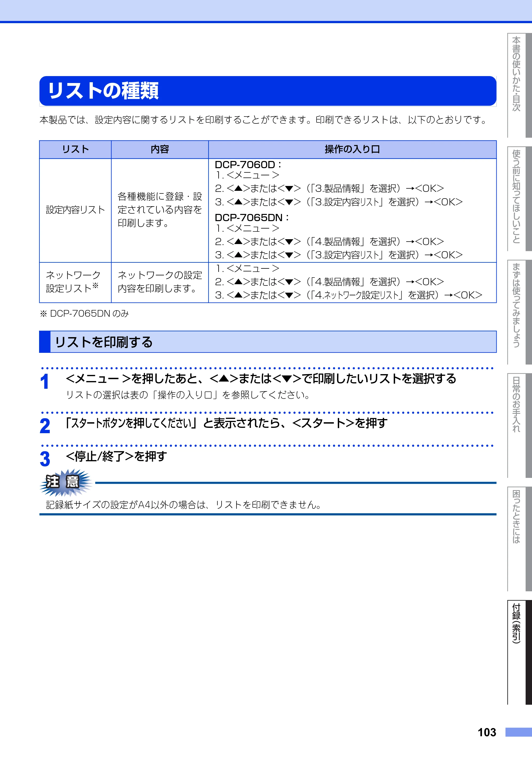Image resolution: width=532 pixels, height=757 pixels.
Task: Click the リストの選択は表の「操作の入り口」 sentence
Action: tap(188, 395)
